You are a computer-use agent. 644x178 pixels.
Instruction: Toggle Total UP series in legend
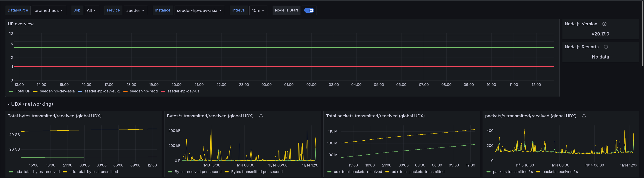click(23, 91)
